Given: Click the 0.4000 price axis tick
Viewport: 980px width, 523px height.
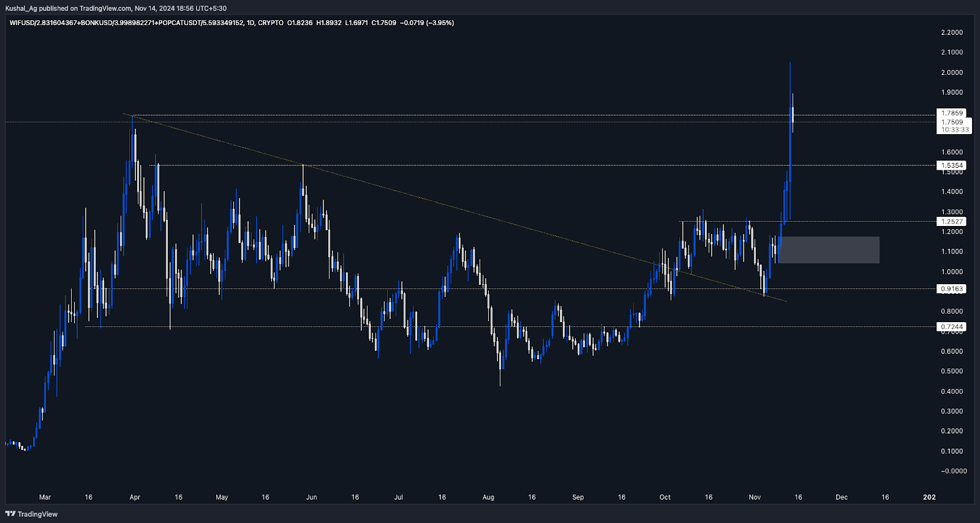Looking at the screenshot, I should coord(952,391).
